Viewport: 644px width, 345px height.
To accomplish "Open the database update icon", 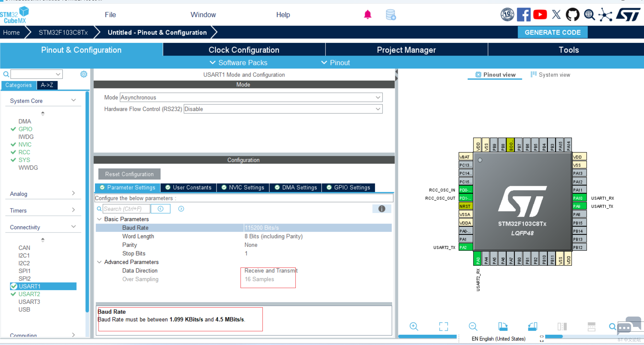I will coord(391,15).
